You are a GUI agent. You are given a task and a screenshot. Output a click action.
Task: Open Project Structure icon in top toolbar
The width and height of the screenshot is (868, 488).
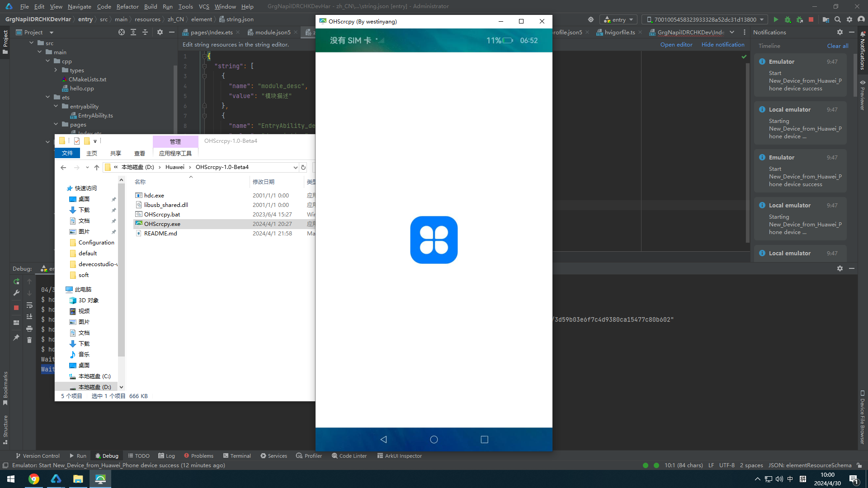tap(826, 19)
